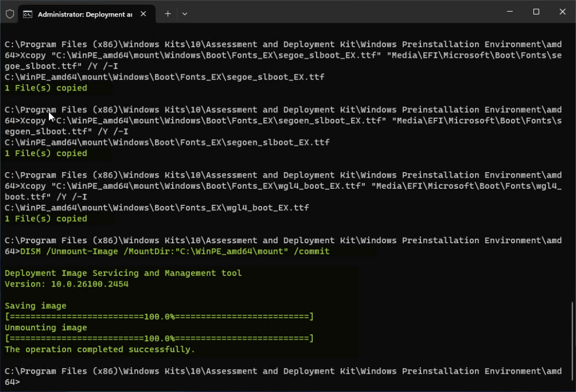Open the new tab dropdown chevron
Screen dimensions: 576x392
click(184, 14)
